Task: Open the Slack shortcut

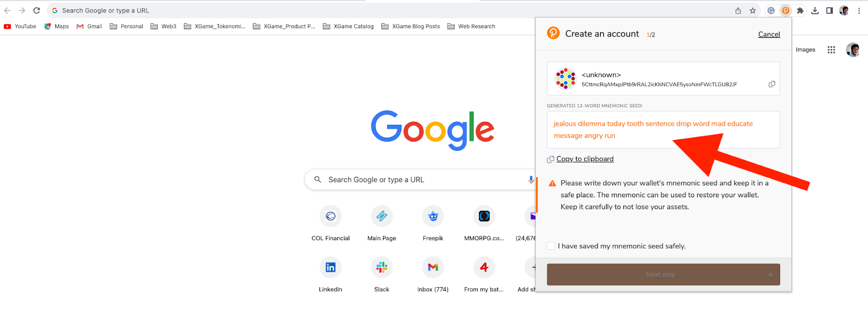Action: point(381,268)
